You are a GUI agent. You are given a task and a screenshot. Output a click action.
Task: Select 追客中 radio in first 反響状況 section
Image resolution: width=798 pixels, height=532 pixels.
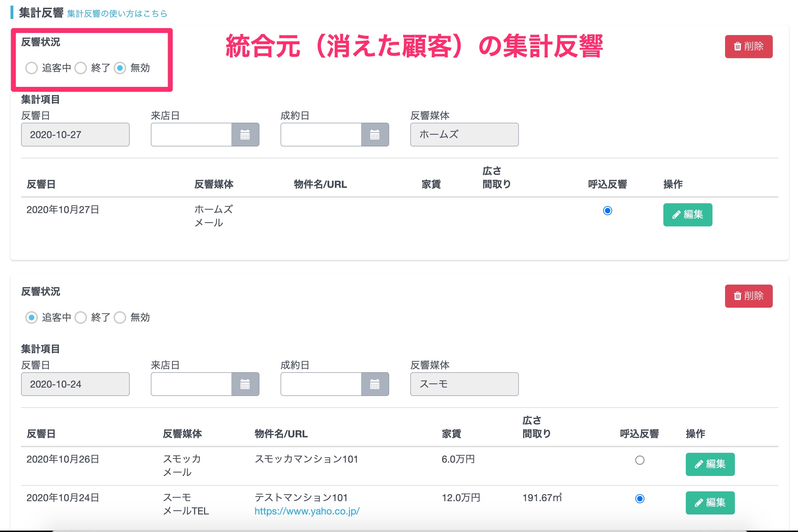[32, 68]
